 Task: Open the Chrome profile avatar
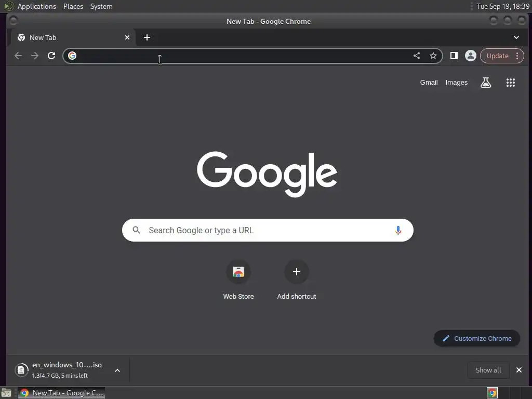(x=470, y=56)
